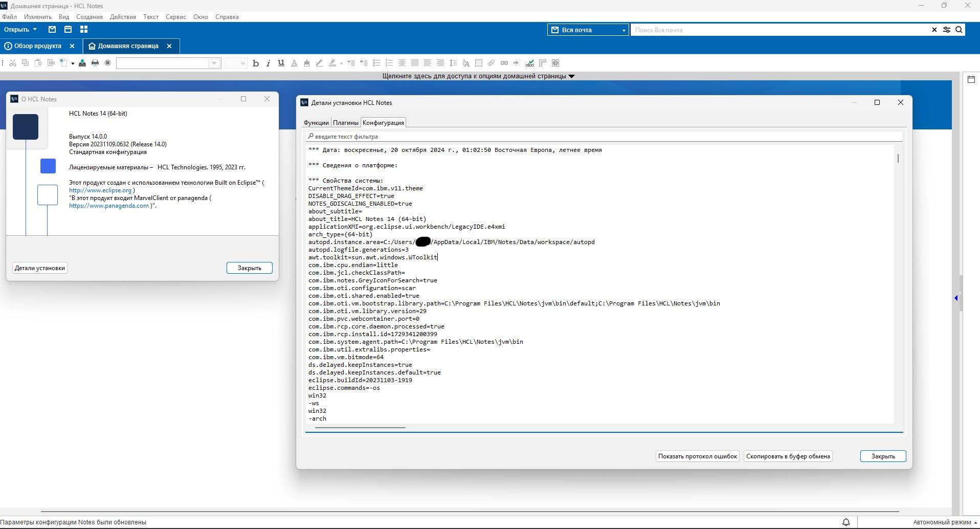Switch to the Функции tab
The image size is (980, 529).
click(x=316, y=123)
